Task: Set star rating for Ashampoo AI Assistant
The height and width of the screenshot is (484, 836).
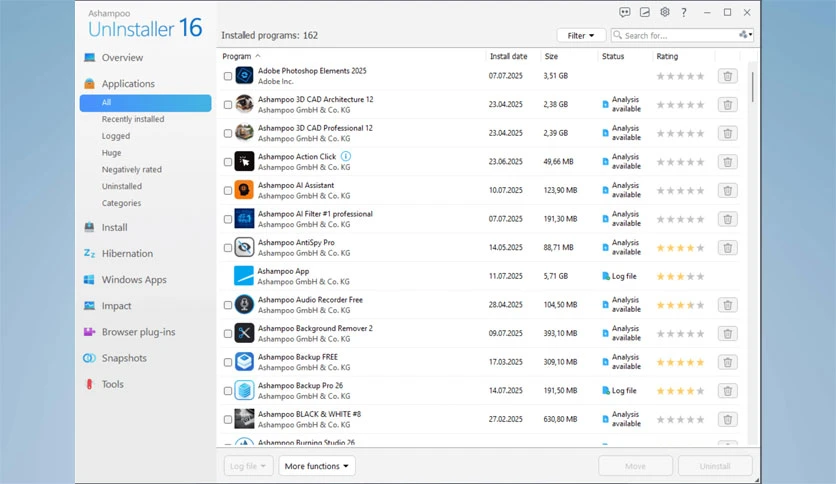Action: pos(680,190)
